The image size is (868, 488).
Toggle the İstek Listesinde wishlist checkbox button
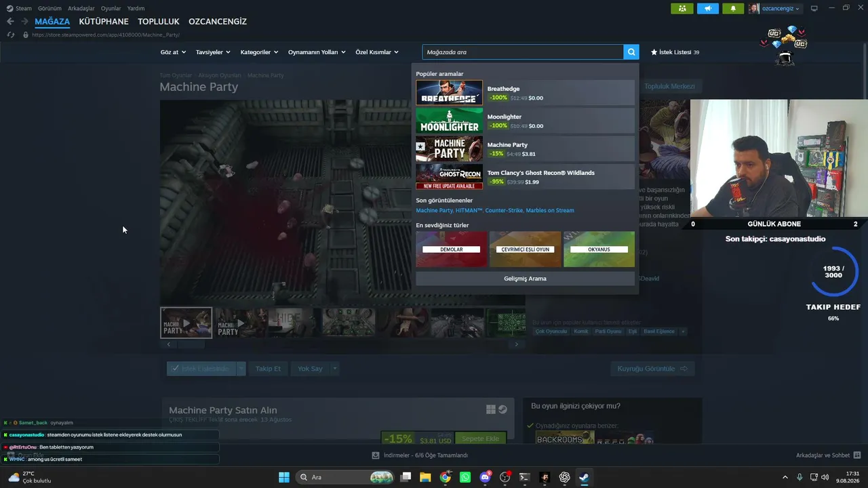(x=201, y=369)
